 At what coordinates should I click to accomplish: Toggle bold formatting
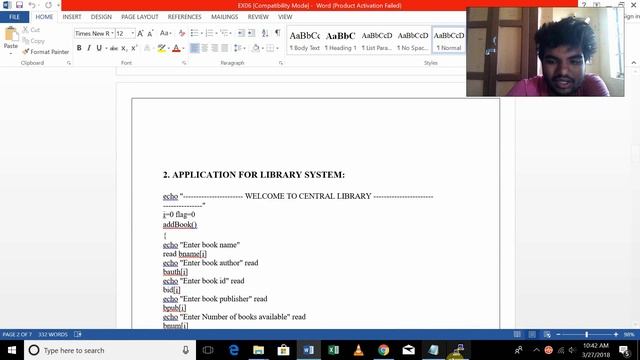[79, 48]
